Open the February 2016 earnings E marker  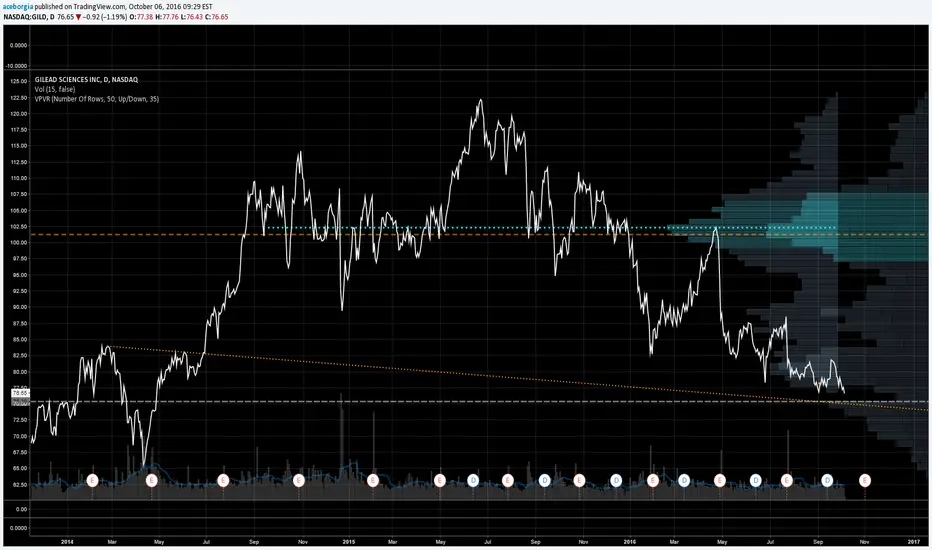[x=653, y=480]
